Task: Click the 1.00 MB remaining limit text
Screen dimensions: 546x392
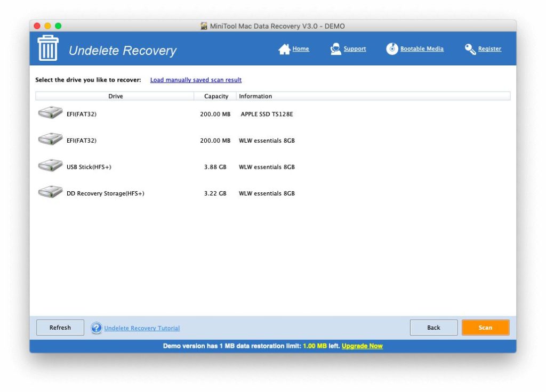Action: pos(315,346)
